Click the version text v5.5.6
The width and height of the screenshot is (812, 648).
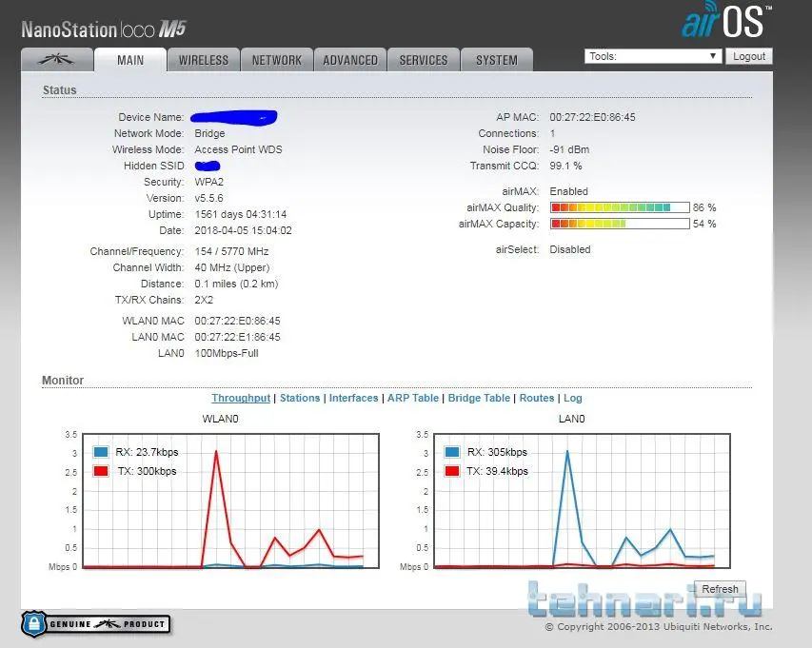tap(208, 198)
